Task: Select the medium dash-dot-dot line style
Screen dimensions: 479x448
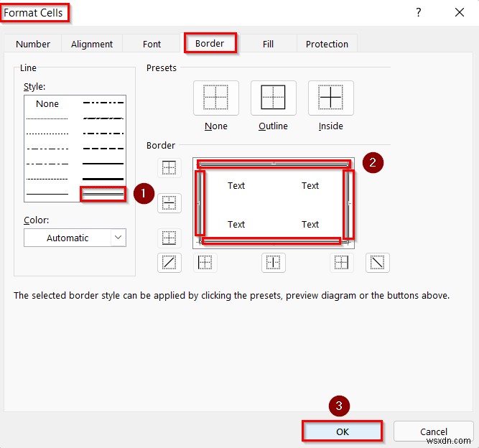Action: point(103,103)
